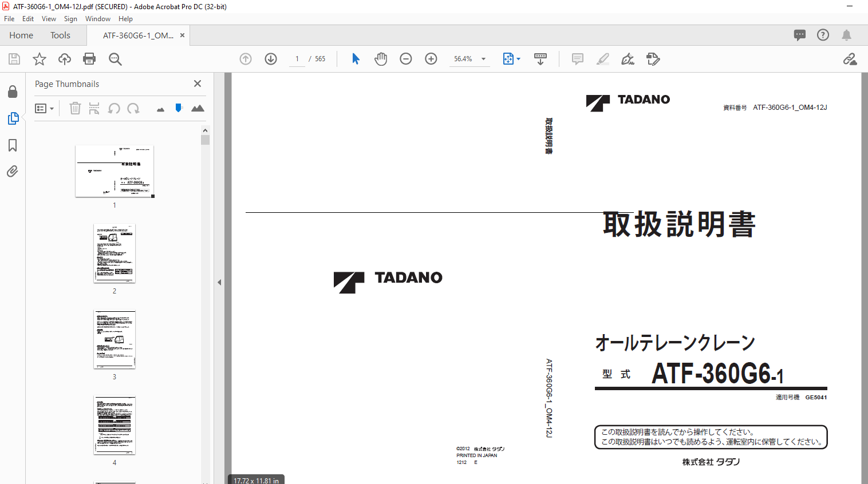Rotate page clockwise
868x484 pixels.
coord(133,108)
